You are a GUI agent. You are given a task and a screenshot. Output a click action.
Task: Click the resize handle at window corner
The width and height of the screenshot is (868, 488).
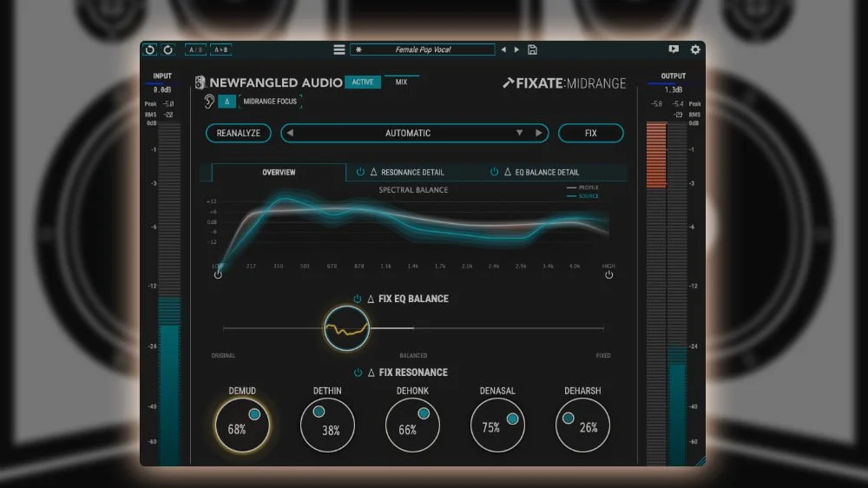700,461
